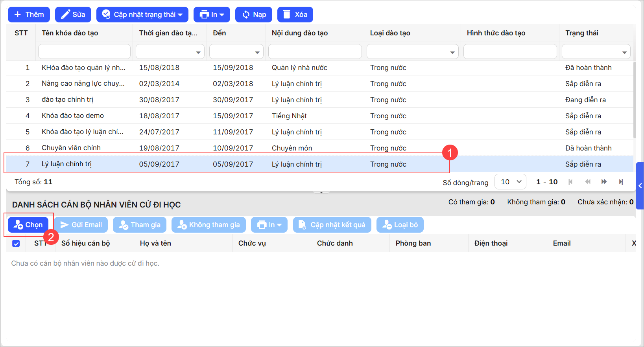Expand the blue side panel arrow

pyautogui.click(x=640, y=185)
